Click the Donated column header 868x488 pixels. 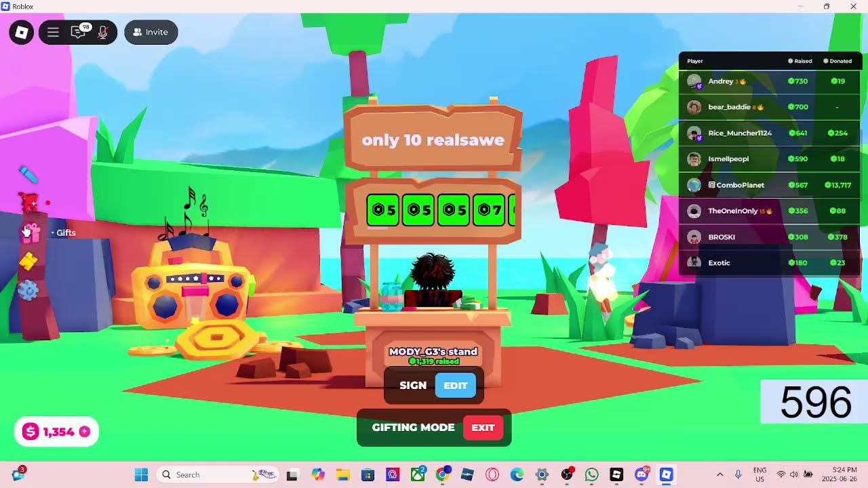click(837, 61)
